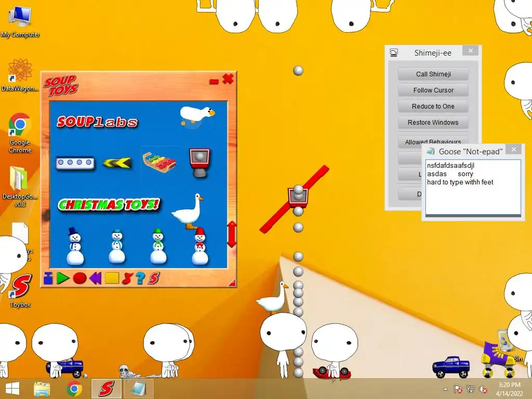Select the DesktopGoose v0.3 folder icon
532x399 pixels.
pyautogui.click(x=20, y=186)
